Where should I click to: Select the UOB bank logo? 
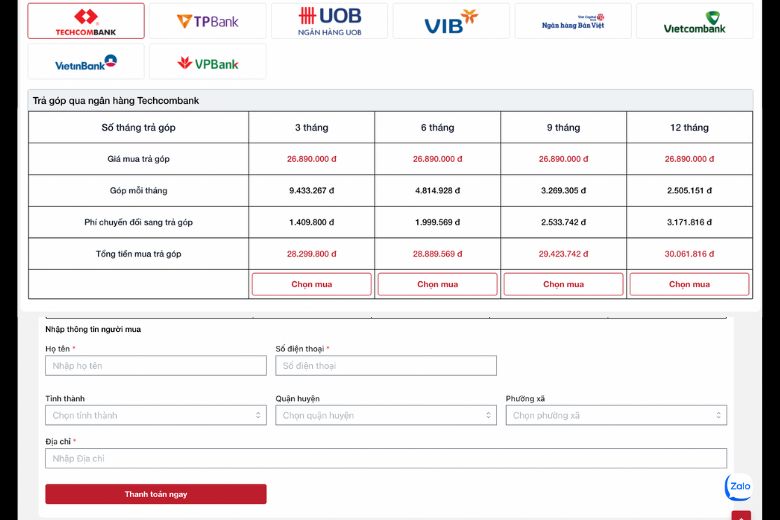coord(330,21)
